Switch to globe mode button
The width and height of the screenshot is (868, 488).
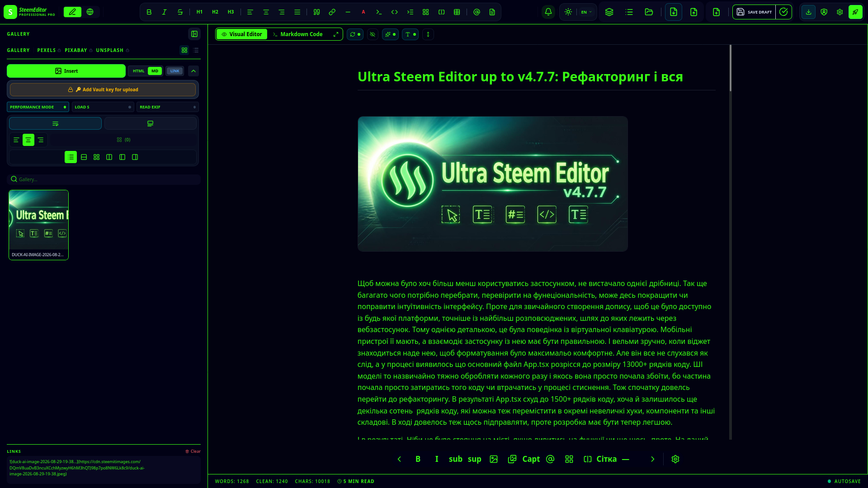(90, 12)
